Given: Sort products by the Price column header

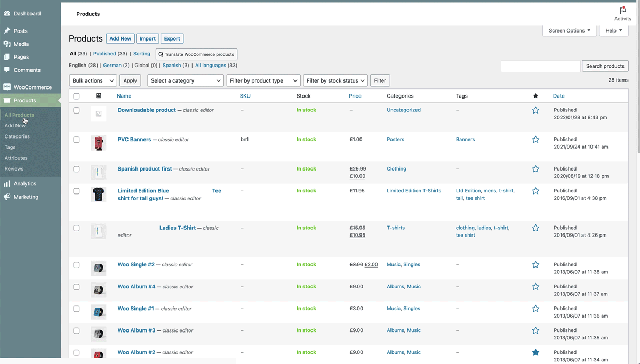Looking at the screenshot, I should (x=355, y=96).
